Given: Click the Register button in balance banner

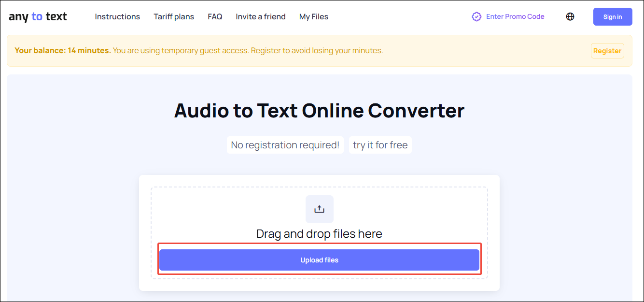Looking at the screenshot, I should pyautogui.click(x=607, y=50).
